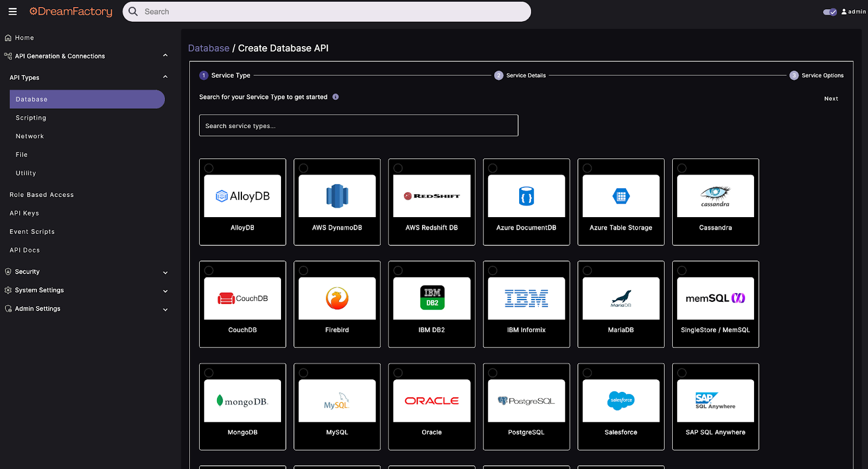
Task: Select the MongoDB radio button
Action: 209,373
